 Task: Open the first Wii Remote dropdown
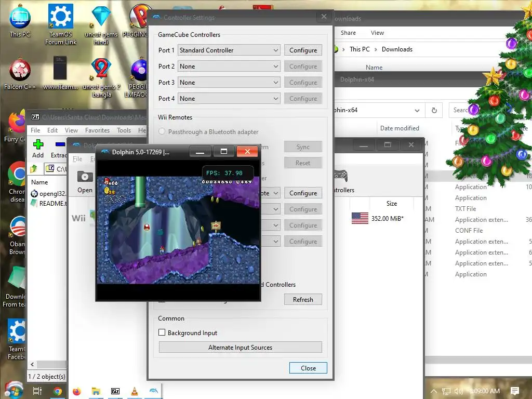(x=270, y=193)
